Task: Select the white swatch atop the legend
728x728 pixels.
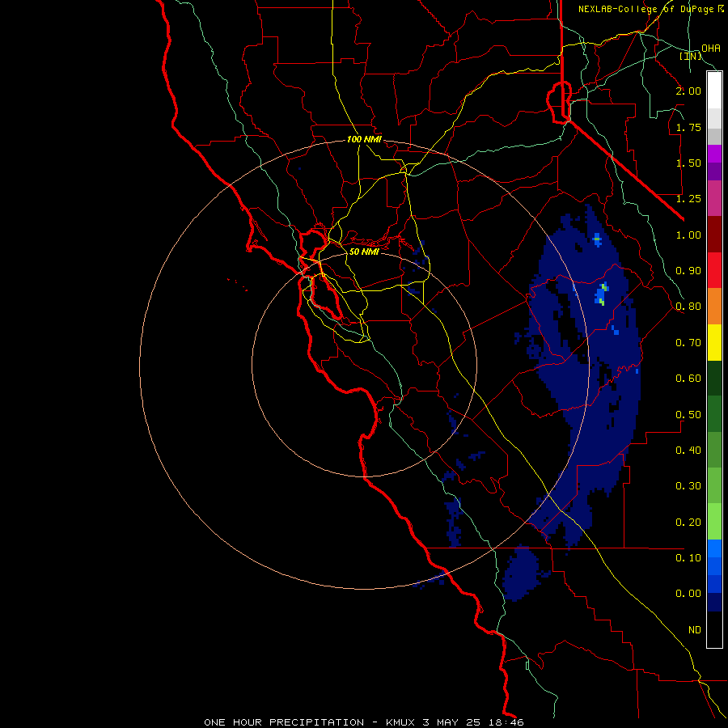Action: click(714, 91)
